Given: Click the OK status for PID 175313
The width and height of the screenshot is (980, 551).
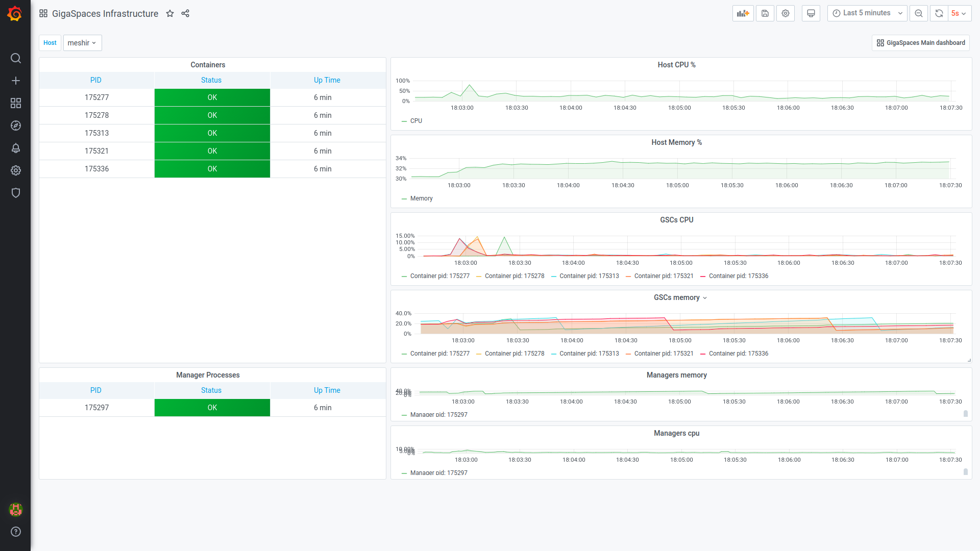Looking at the screenshot, I should pos(212,133).
